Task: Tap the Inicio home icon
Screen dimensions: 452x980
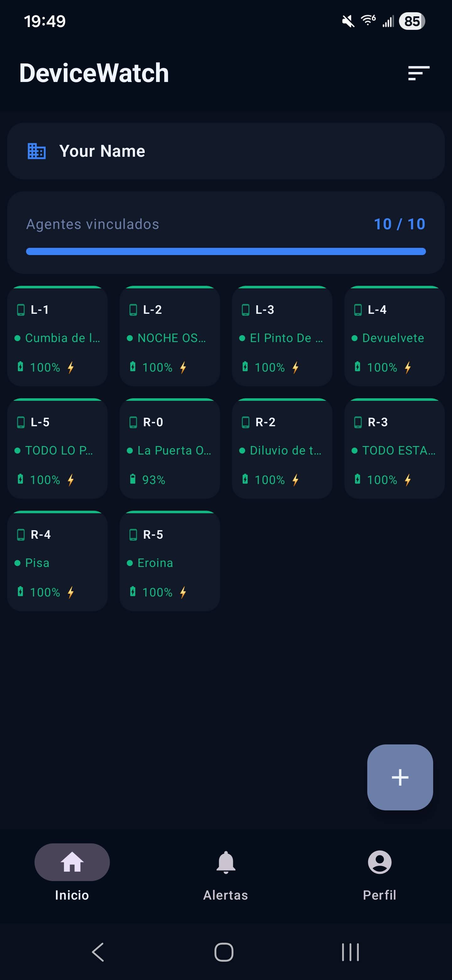Action: tap(72, 862)
